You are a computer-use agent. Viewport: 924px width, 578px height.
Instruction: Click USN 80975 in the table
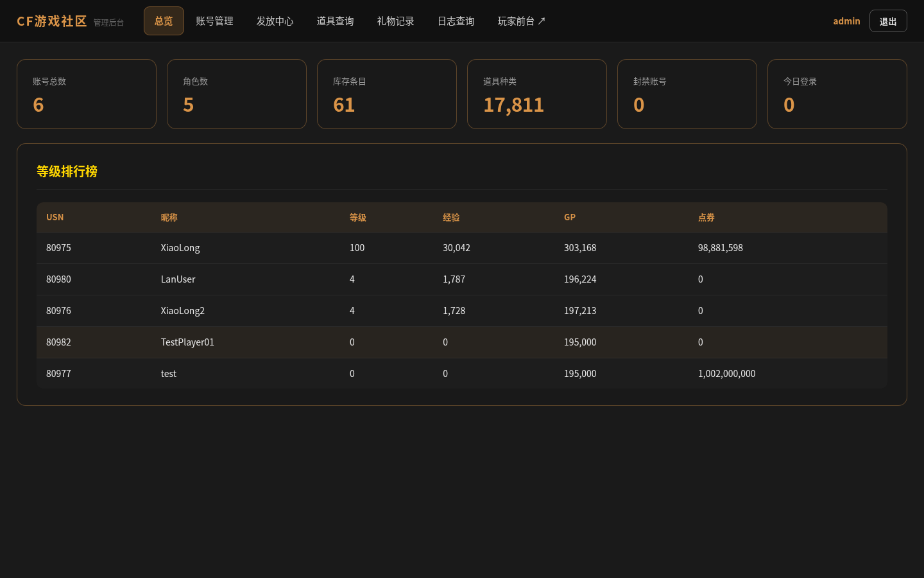pyautogui.click(x=58, y=248)
